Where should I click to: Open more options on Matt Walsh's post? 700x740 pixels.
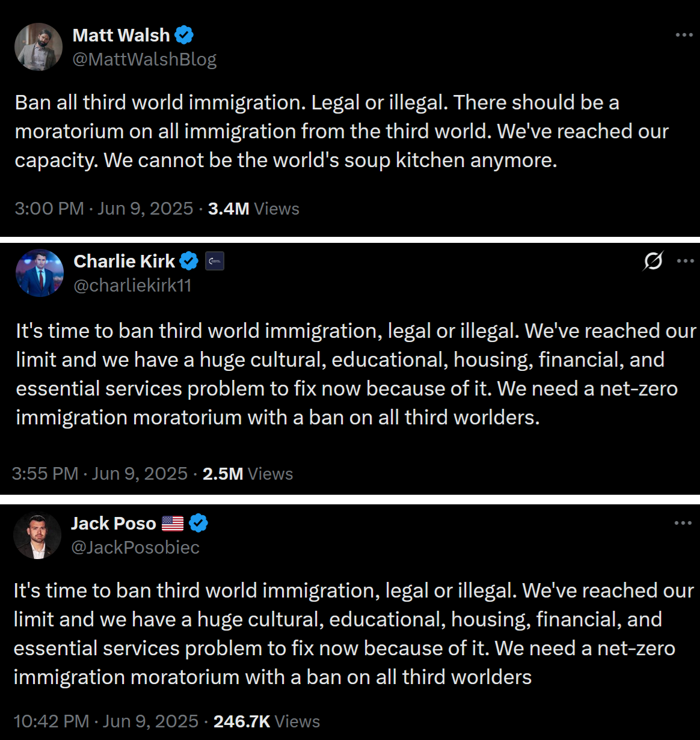click(x=684, y=35)
